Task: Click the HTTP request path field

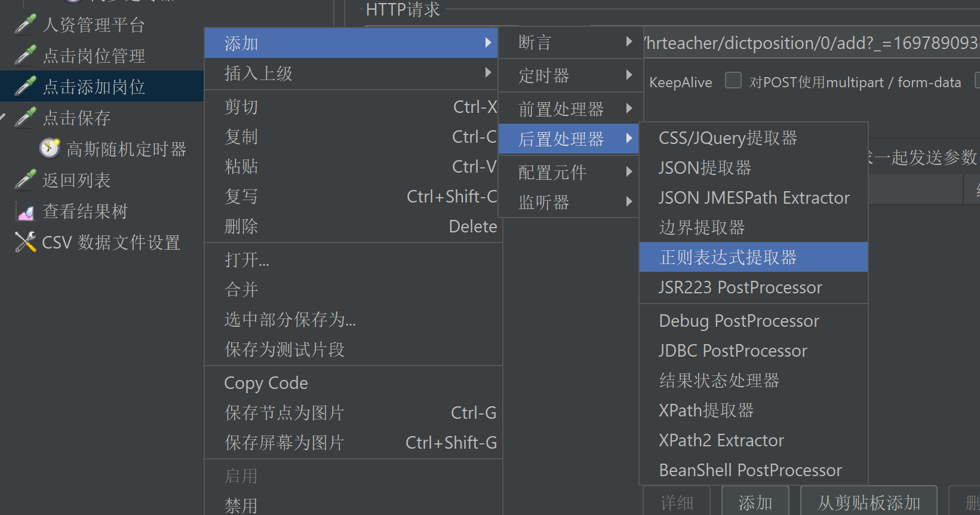Action: tap(812, 43)
